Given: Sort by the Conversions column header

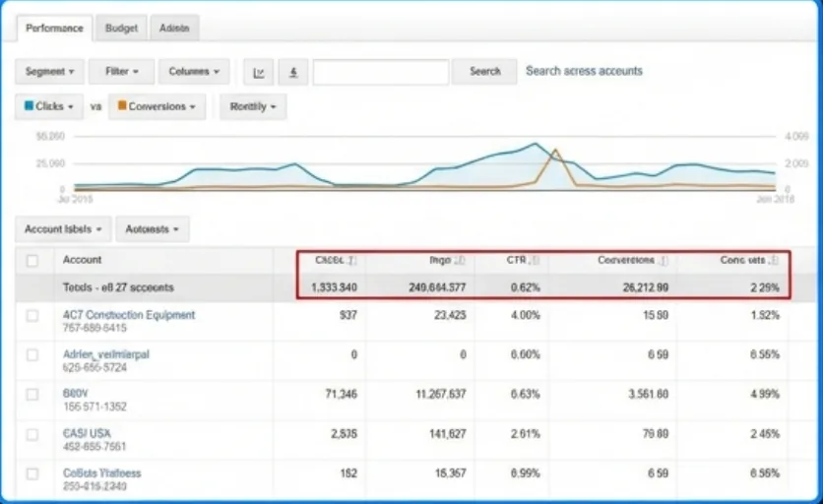Looking at the screenshot, I should (626, 260).
